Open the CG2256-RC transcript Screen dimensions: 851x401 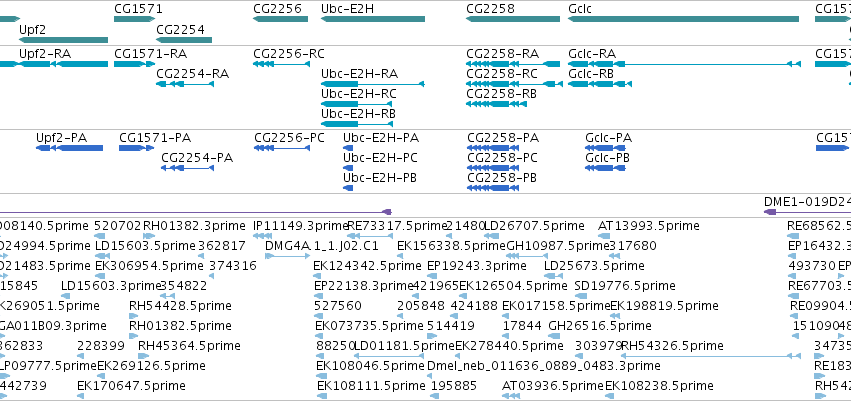pyautogui.click(x=282, y=64)
